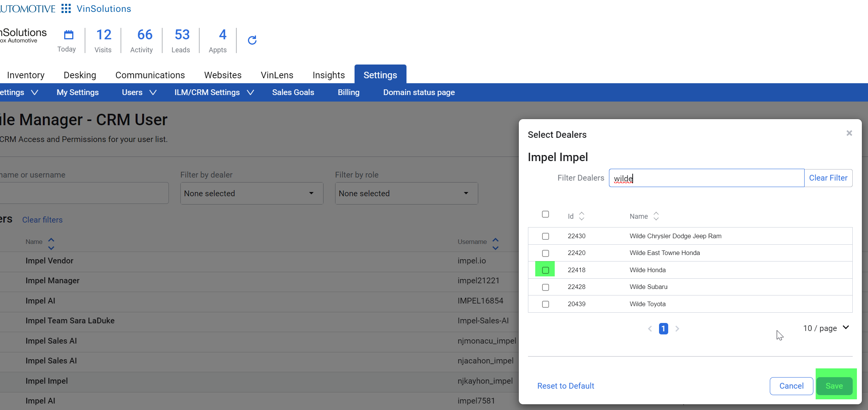868x410 pixels.
Task: Open the app grid launcher icon
Action: [x=66, y=8]
